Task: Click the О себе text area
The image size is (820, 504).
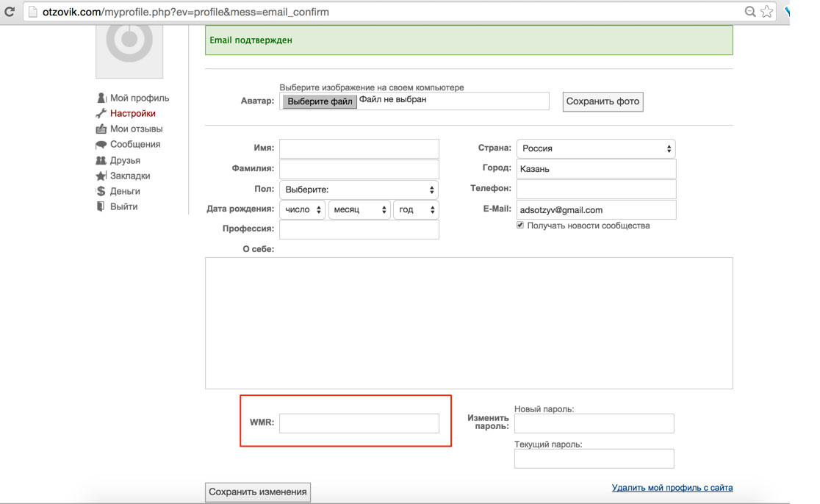Action: (x=469, y=323)
